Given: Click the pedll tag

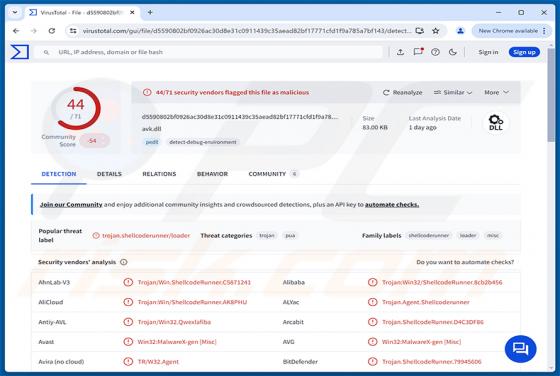Looking at the screenshot, I should (x=152, y=142).
